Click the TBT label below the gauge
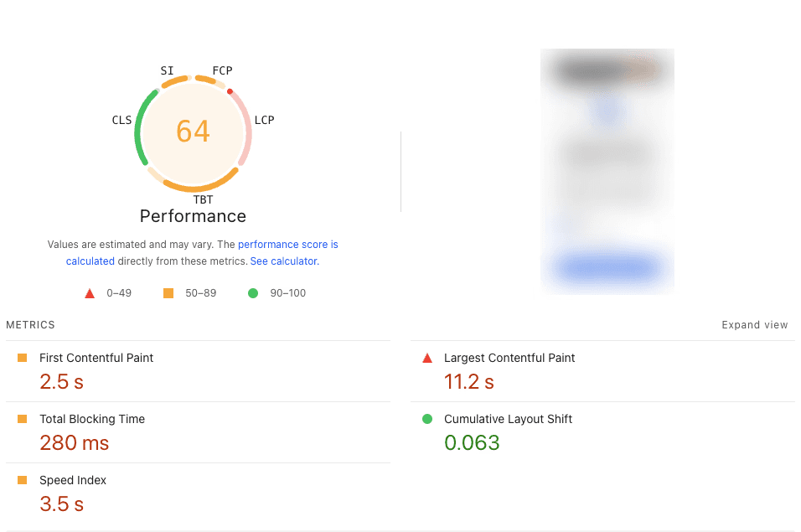 [x=203, y=199]
